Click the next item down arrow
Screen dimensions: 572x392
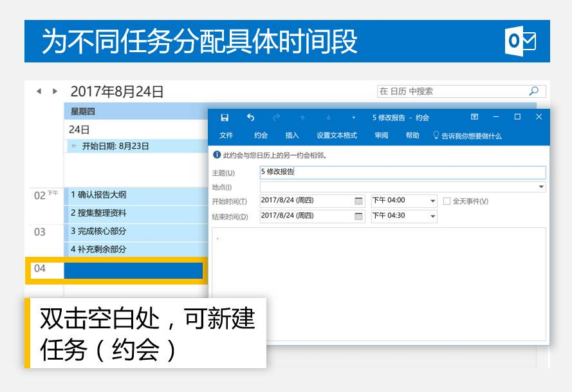pos(328,118)
